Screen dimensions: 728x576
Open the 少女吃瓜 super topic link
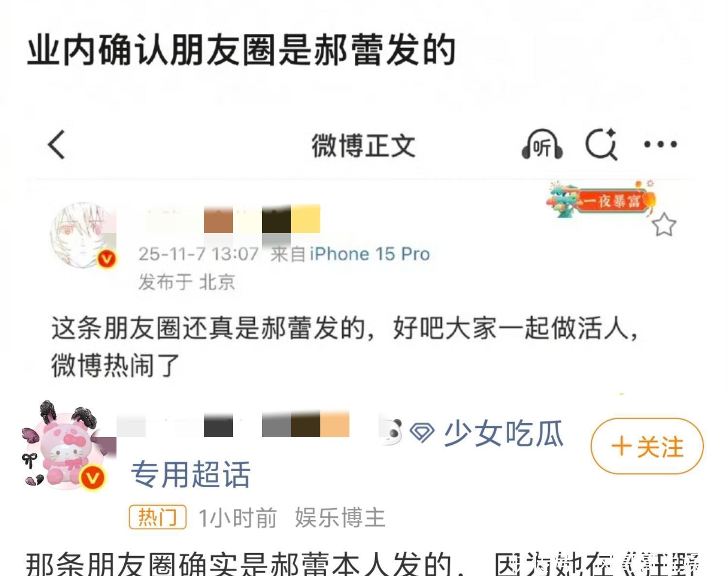pos(504,433)
